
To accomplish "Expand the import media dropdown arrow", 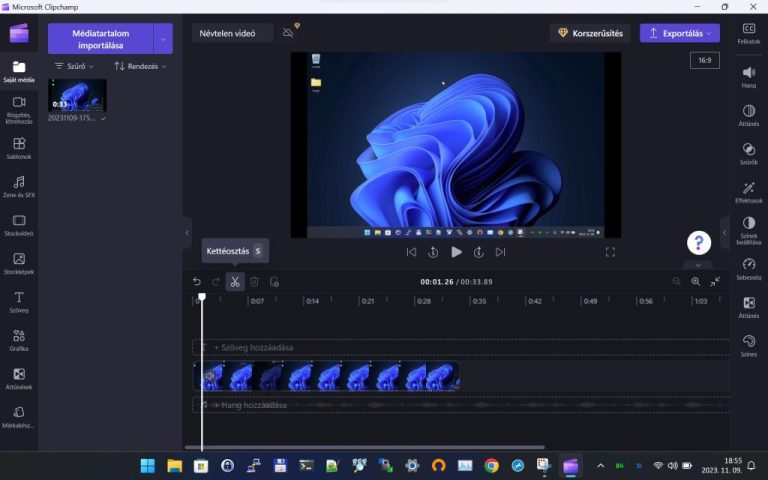I will coord(163,39).
